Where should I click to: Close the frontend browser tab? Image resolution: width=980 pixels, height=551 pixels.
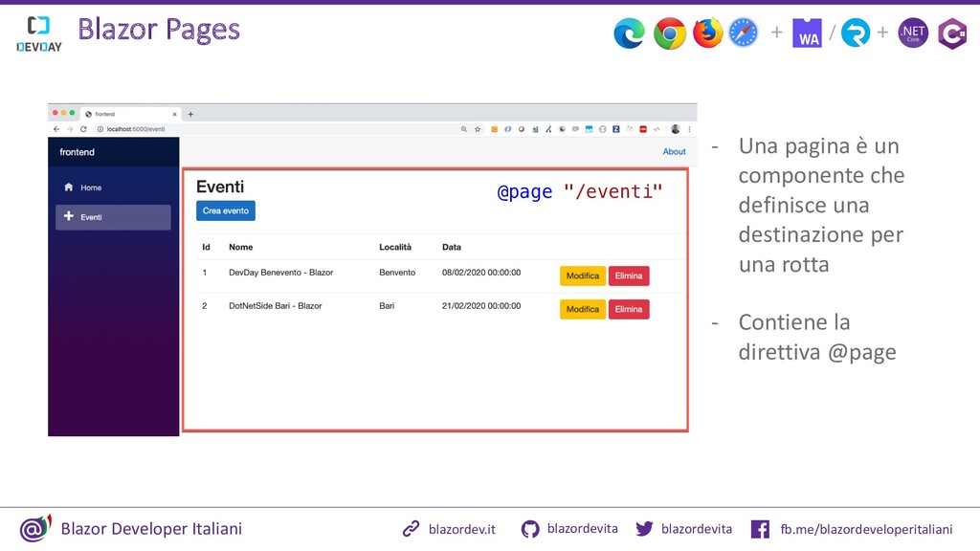pos(174,115)
